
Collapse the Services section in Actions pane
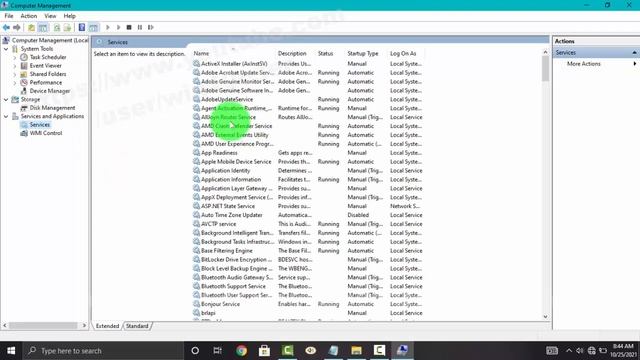tap(634, 53)
